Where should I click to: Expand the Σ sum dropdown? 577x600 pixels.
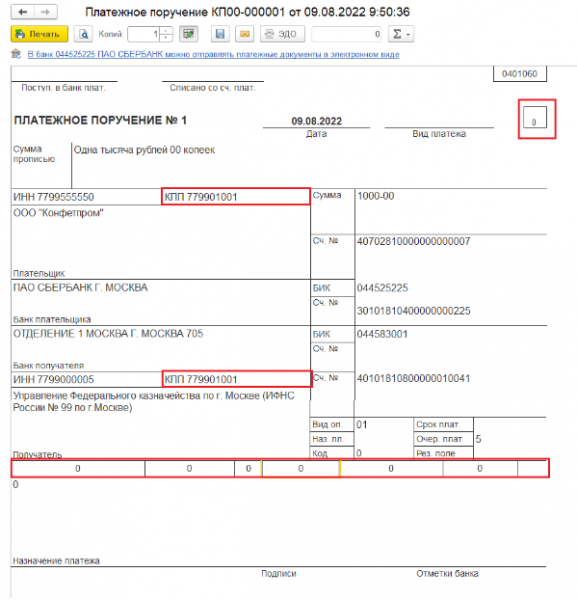401,34
